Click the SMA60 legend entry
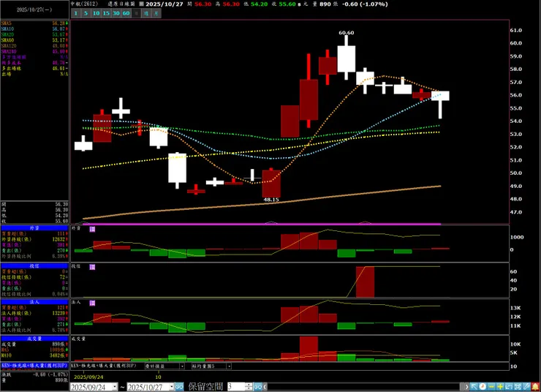The width and height of the screenshot is (541, 392). point(34,40)
